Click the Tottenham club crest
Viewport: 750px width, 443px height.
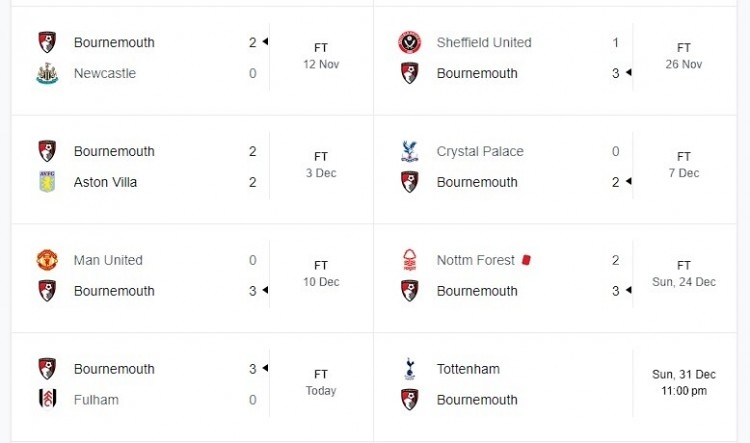coord(409,369)
